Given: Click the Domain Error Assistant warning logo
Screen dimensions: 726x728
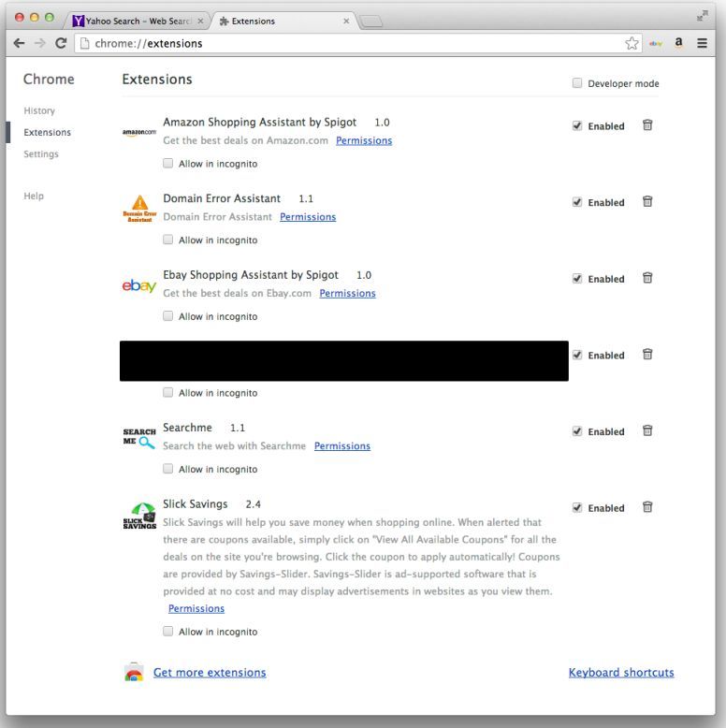Looking at the screenshot, I should [x=139, y=209].
